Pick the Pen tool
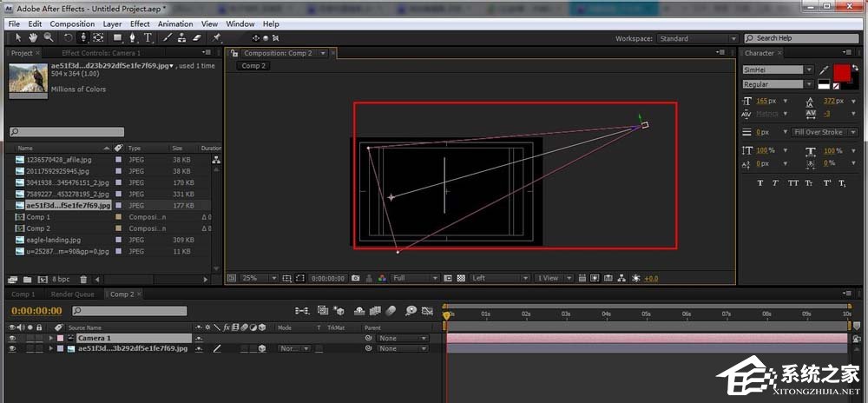 [133, 38]
